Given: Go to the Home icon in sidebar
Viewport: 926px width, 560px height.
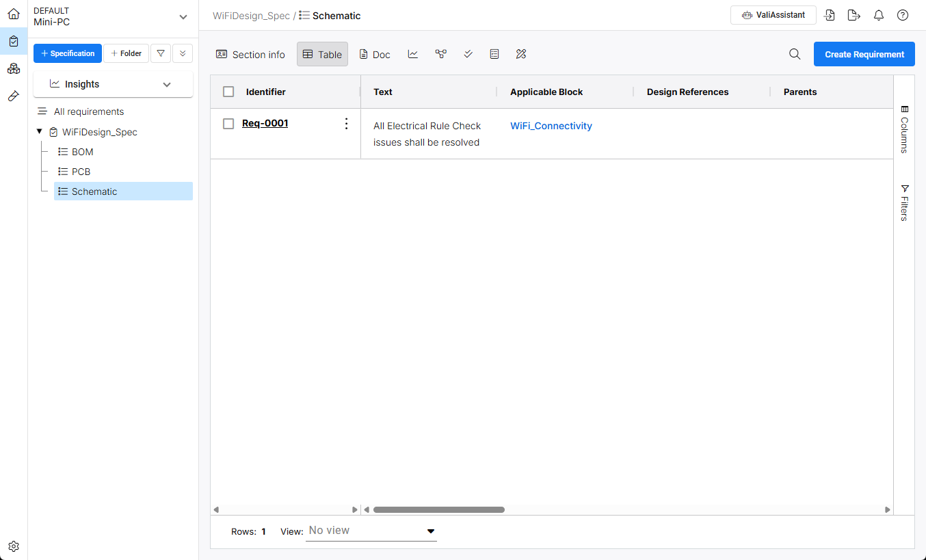Looking at the screenshot, I should tap(14, 14).
